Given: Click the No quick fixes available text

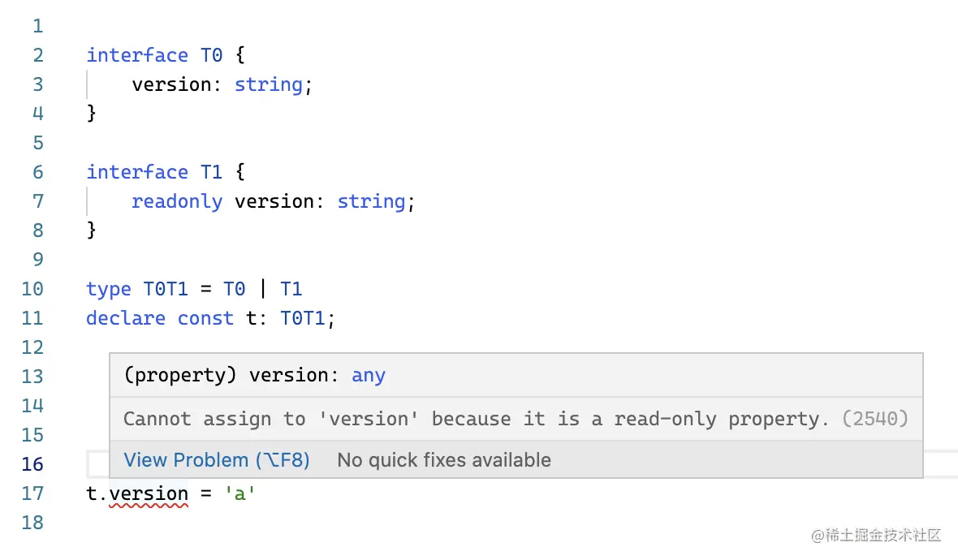Looking at the screenshot, I should tap(444, 460).
